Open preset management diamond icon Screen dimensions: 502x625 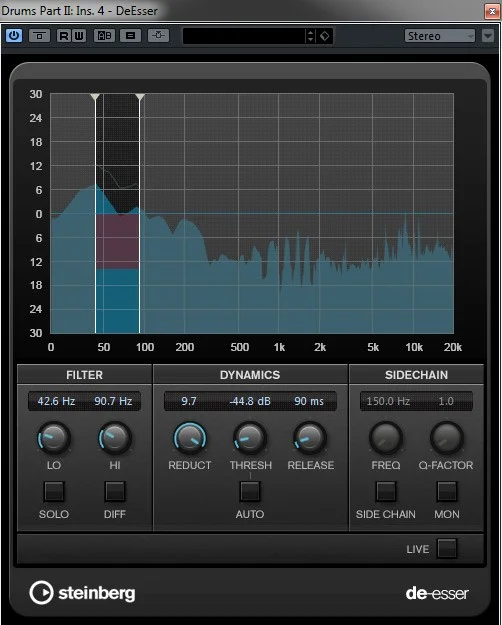[325, 36]
